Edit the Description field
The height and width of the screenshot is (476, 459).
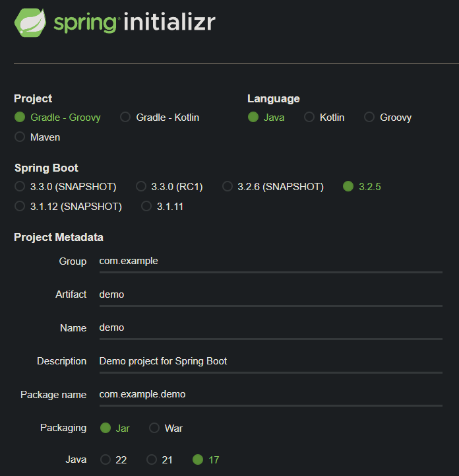270,361
